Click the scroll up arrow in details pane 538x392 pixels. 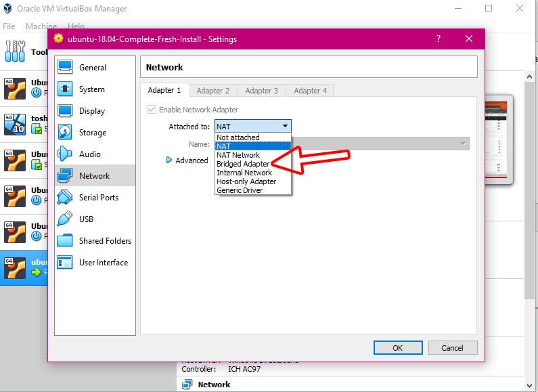point(529,77)
